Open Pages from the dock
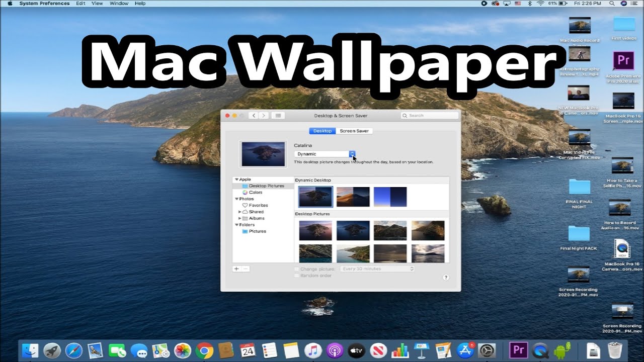The image size is (644, 362). click(x=443, y=350)
